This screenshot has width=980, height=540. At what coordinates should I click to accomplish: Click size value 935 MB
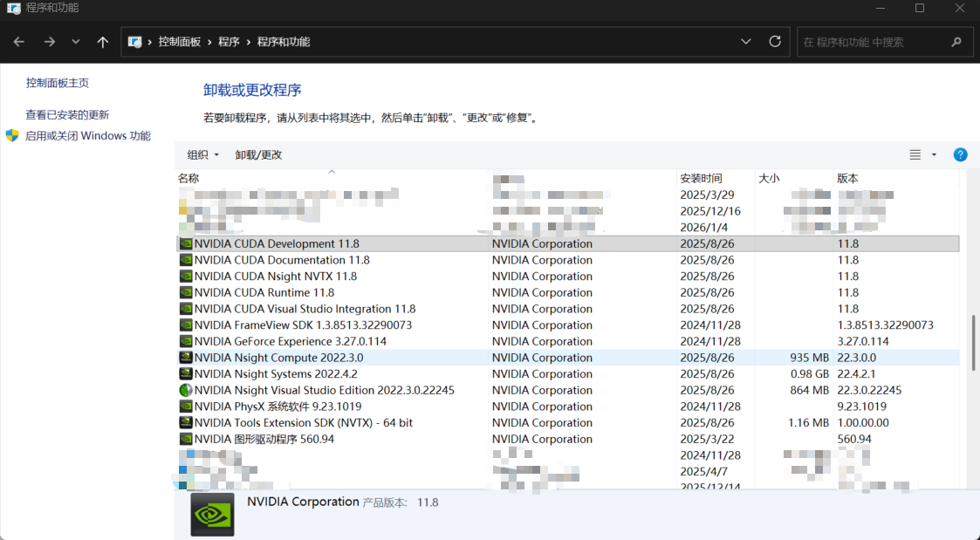tap(809, 358)
